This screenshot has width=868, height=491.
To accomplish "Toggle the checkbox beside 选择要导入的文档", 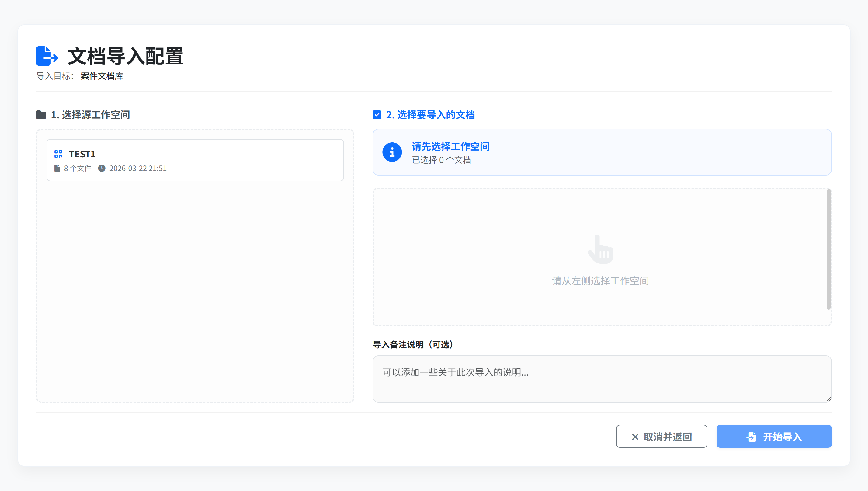I will tap(377, 115).
